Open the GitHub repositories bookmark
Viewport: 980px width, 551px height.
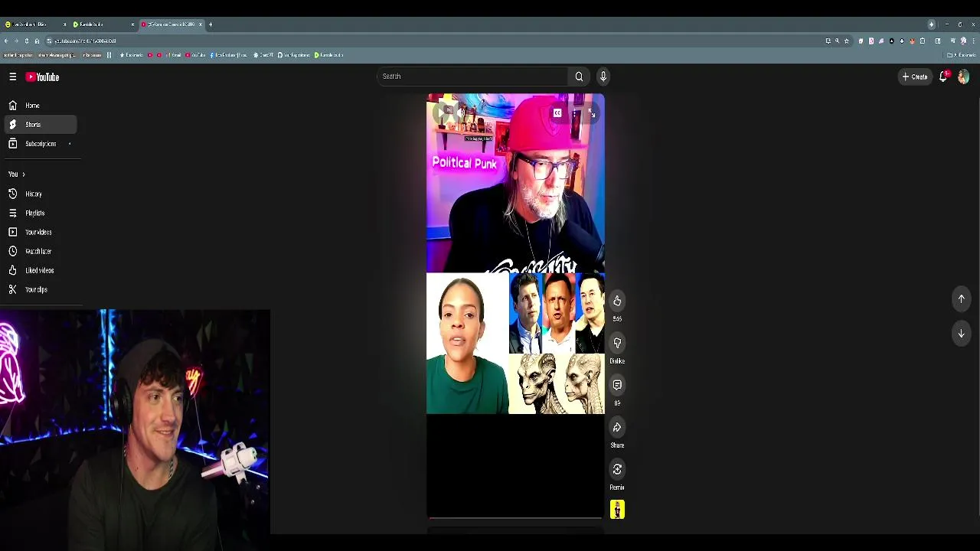294,55
